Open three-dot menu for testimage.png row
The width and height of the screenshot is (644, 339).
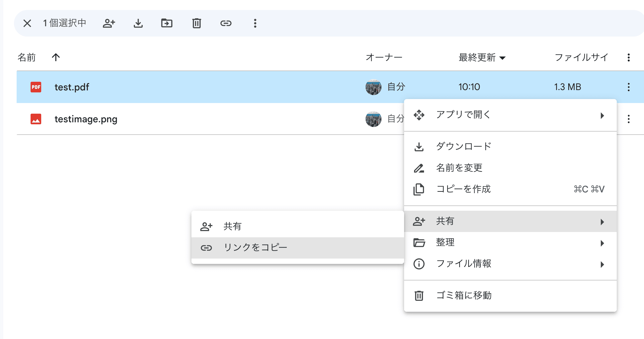coord(628,119)
